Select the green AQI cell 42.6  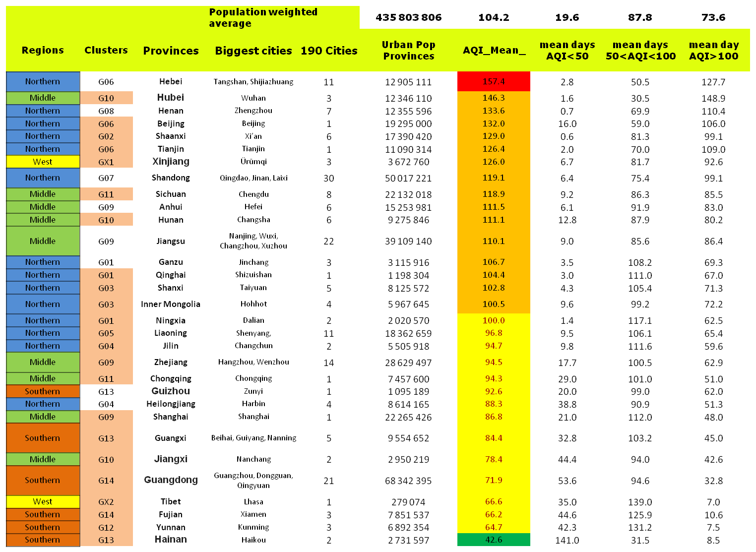494,540
